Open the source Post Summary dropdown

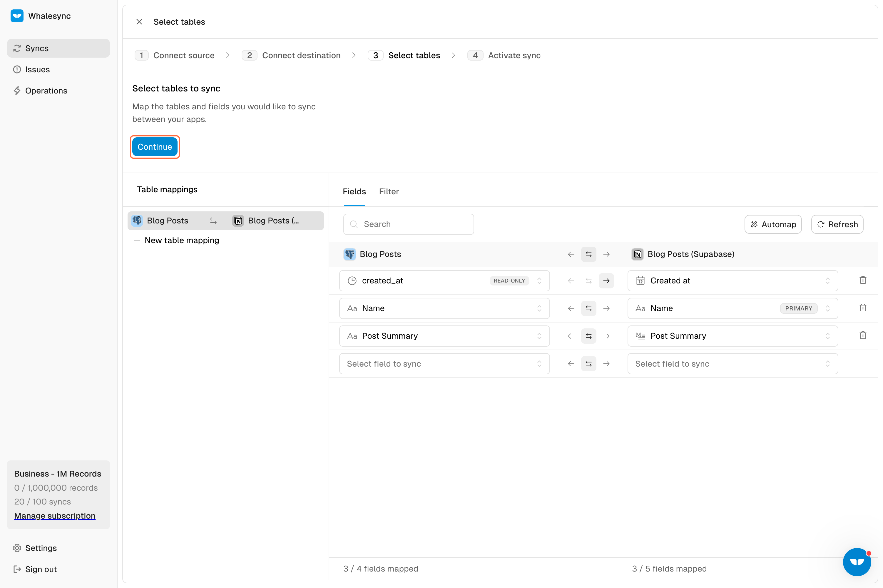444,336
